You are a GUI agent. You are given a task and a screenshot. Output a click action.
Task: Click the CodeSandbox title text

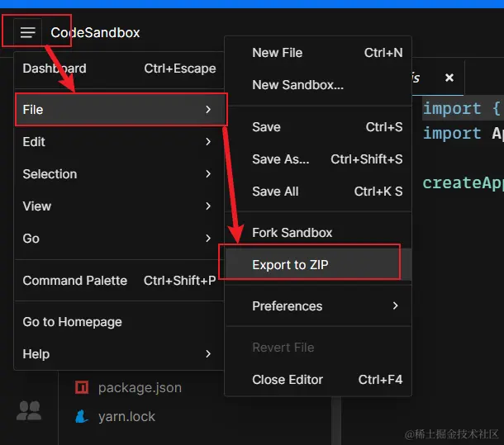coord(95,32)
